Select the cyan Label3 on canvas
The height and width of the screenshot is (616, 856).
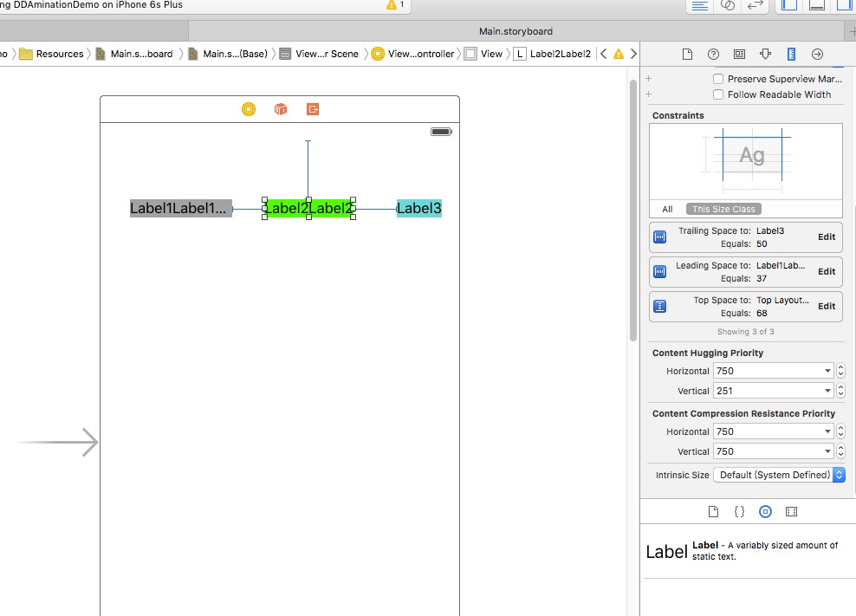tap(419, 208)
